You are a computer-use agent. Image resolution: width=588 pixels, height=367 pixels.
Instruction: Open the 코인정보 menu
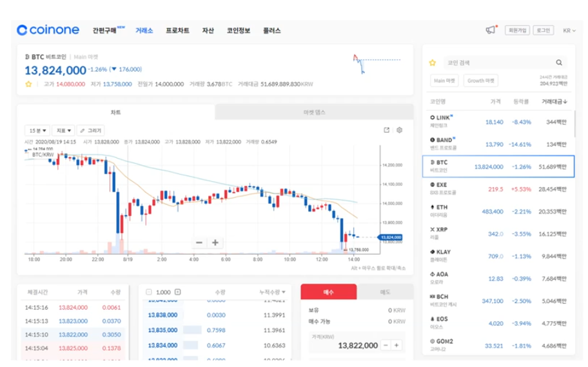[x=238, y=30]
